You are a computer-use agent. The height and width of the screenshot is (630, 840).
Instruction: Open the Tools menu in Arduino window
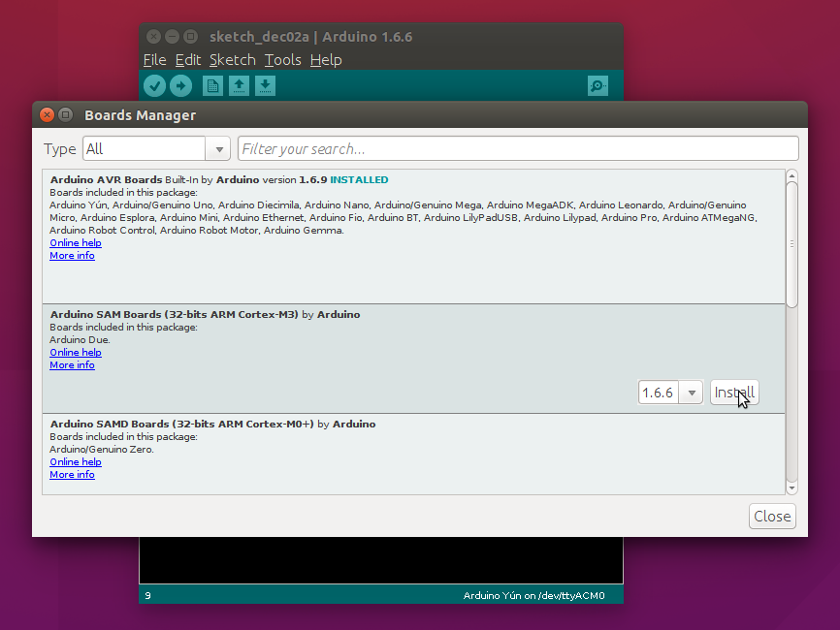click(283, 60)
